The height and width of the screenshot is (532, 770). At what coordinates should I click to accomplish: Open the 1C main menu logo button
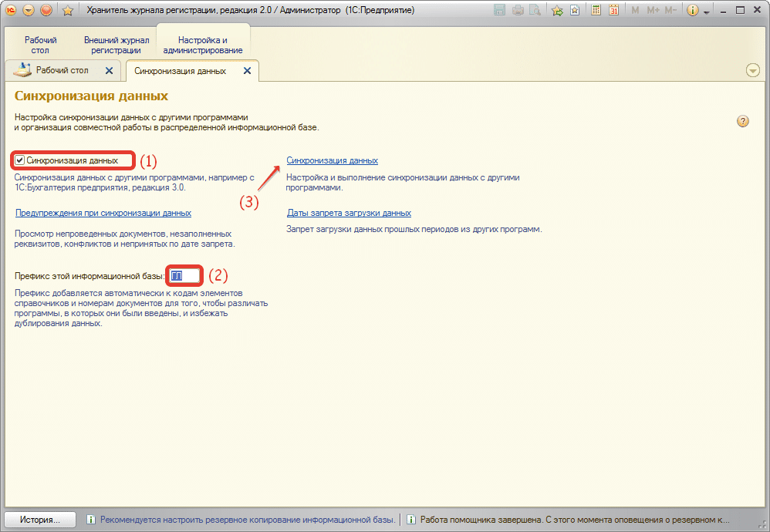pos(11,10)
